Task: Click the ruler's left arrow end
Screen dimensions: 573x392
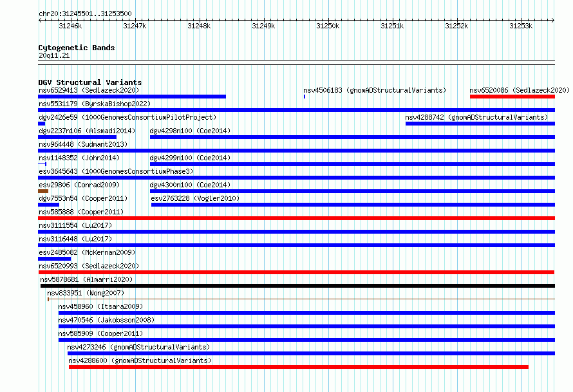Action: click(39, 20)
